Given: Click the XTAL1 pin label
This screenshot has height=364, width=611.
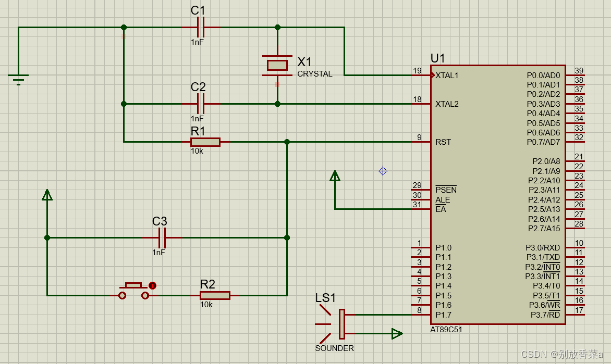Looking at the screenshot, I should click(x=447, y=76).
